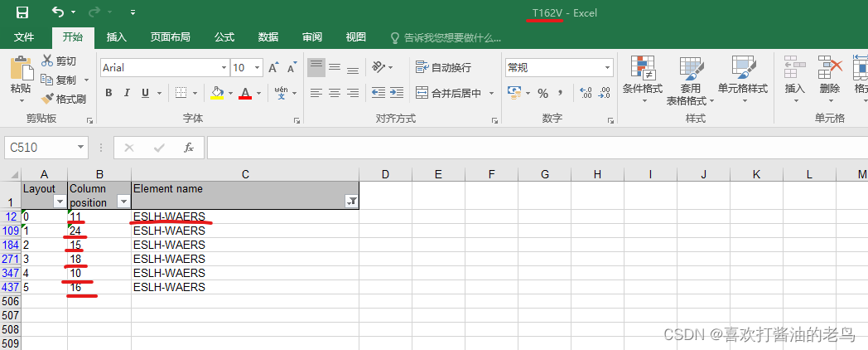Click the increase font size icon
This screenshot has height=350, width=868.
[x=273, y=68]
